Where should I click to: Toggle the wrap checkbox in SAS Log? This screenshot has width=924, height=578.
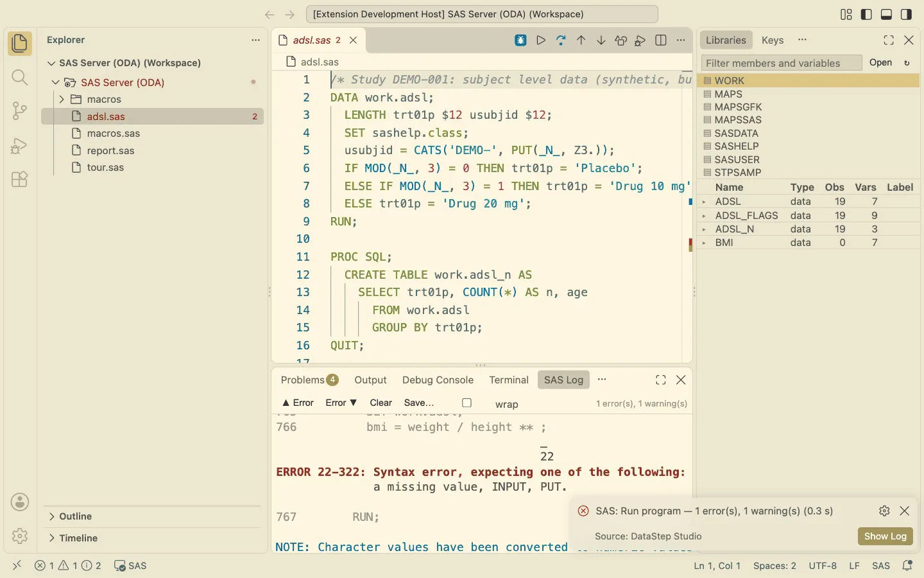[x=467, y=403]
